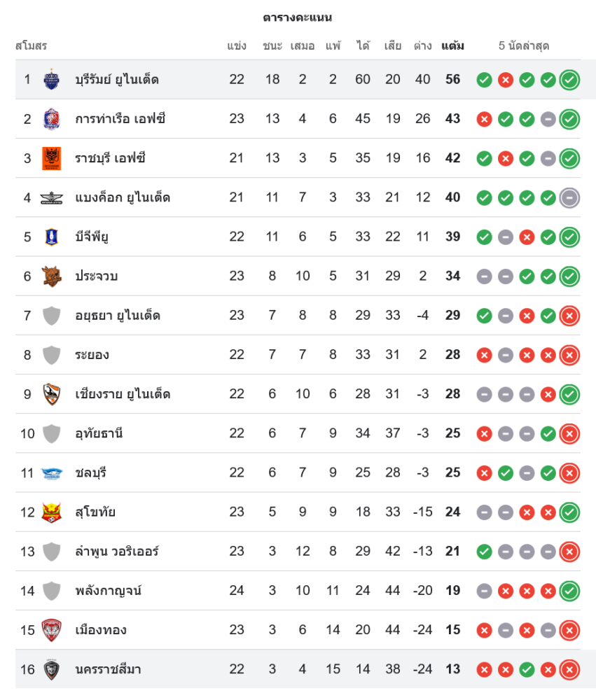Click the orange ราชบุรี เอฟซี crest

pyautogui.click(x=51, y=158)
